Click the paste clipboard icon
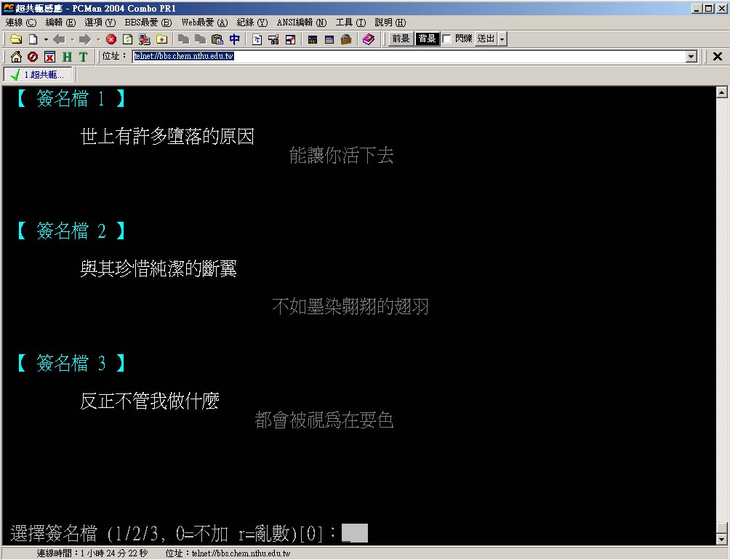 click(x=217, y=39)
